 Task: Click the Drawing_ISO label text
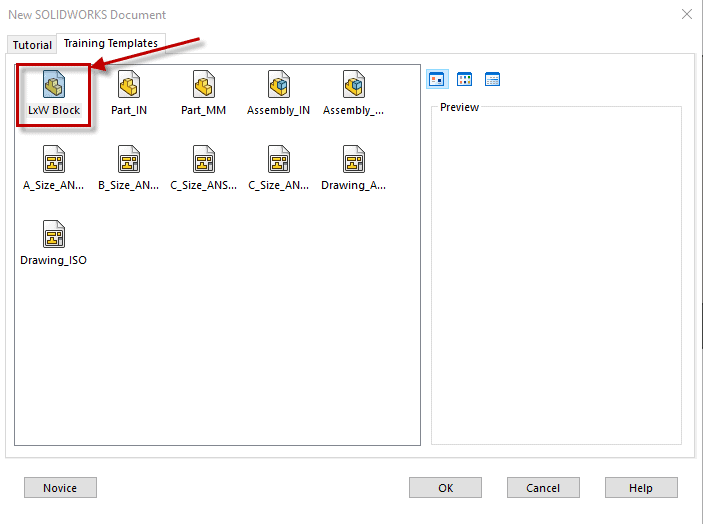(53, 260)
